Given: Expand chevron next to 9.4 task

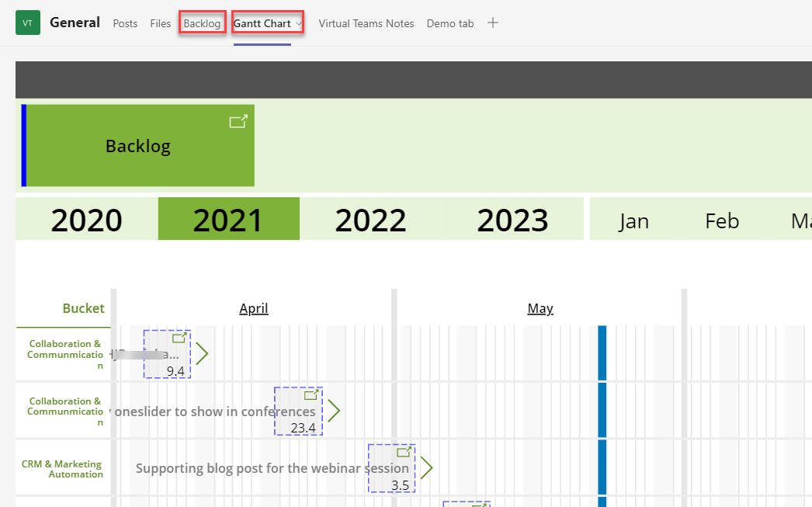Looking at the screenshot, I should 202,353.
